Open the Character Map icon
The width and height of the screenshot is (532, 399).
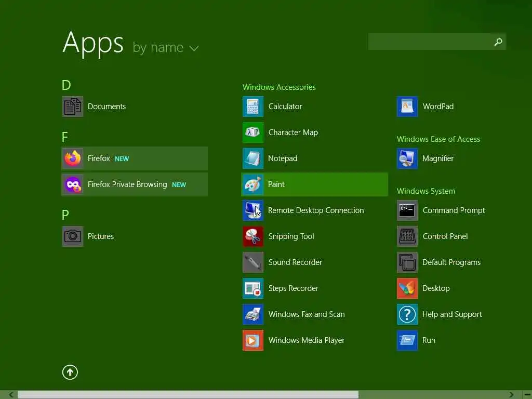click(x=253, y=132)
